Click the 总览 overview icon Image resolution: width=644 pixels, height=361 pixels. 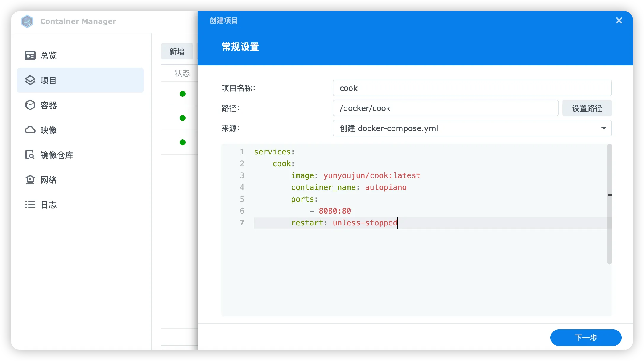pyautogui.click(x=30, y=56)
